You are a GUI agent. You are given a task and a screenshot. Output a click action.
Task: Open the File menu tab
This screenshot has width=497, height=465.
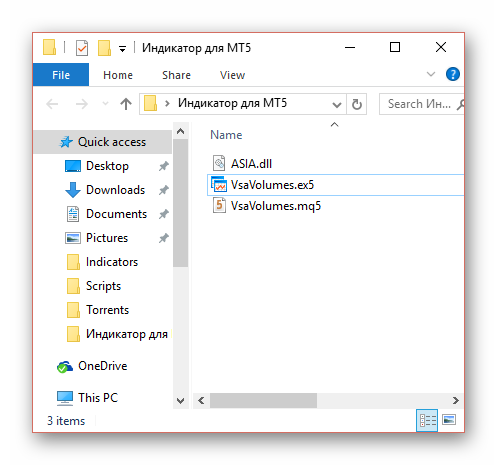tap(61, 75)
